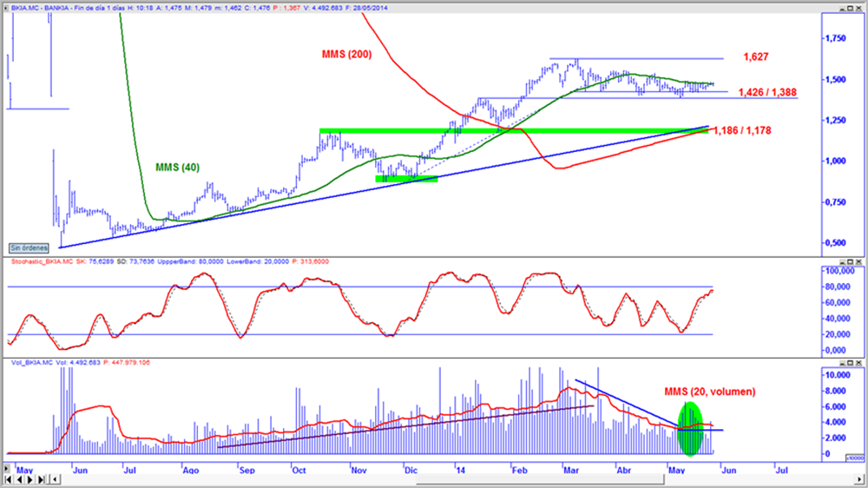868x488 pixels.
Task: Click the 0,750 price axis value
Action: click(835, 202)
